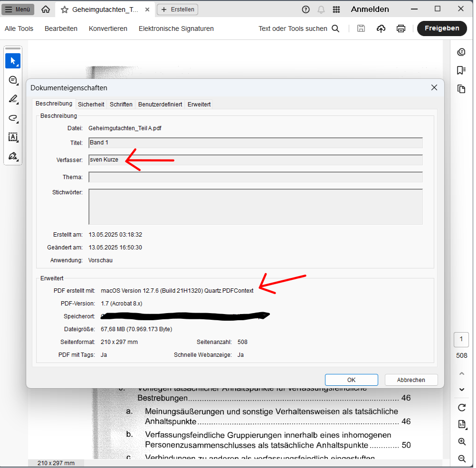Open the page thumbnails panel
This screenshot has height=468, width=476.
(461, 89)
